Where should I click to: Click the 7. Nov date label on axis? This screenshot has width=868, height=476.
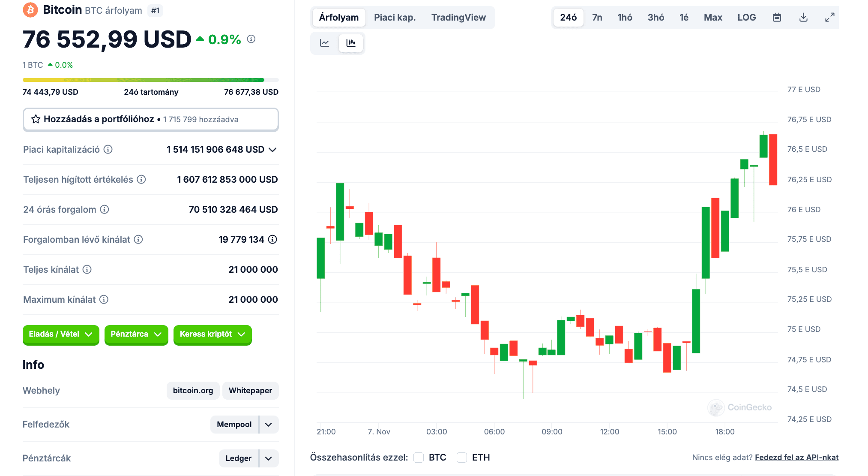coord(379,432)
